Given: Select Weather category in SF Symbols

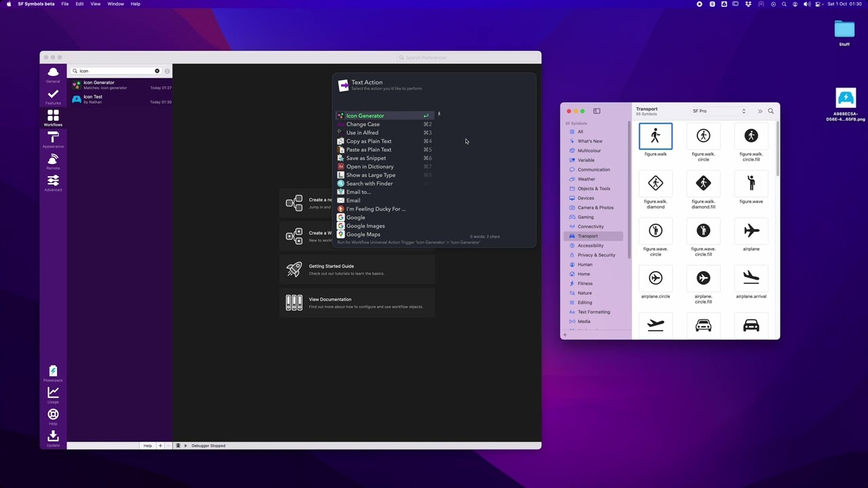Looking at the screenshot, I should (x=593, y=179).
